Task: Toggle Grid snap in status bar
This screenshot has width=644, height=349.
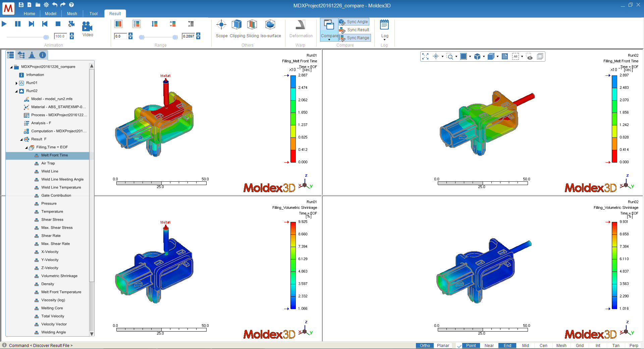Action: coord(580,346)
